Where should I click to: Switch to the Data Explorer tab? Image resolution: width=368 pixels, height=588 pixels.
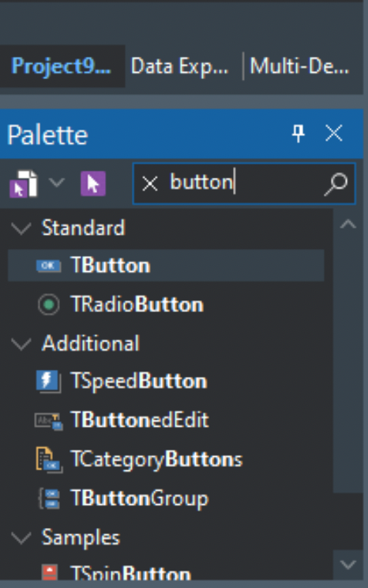pos(179,66)
